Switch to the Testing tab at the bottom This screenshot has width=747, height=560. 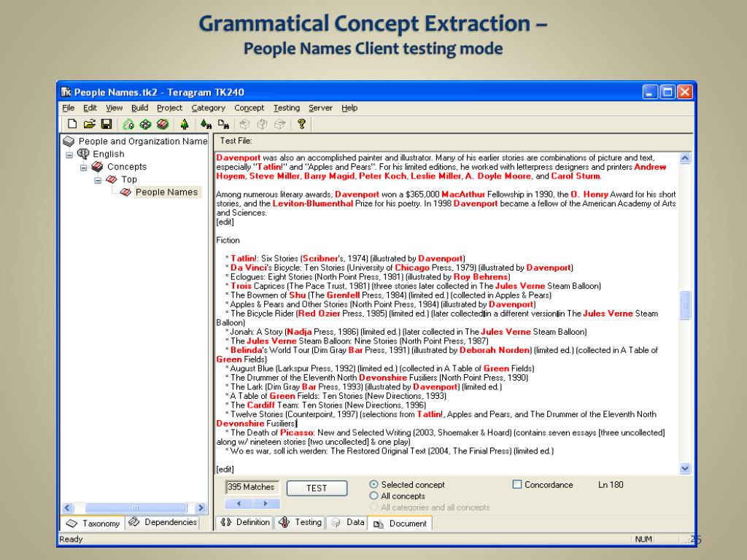(x=300, y=522)
